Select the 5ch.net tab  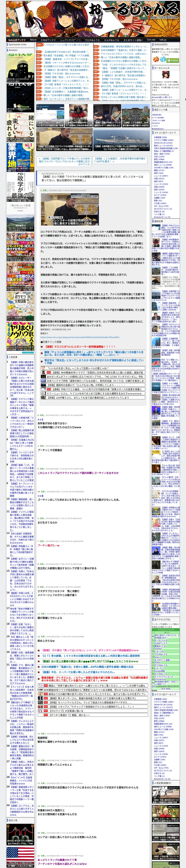(151, 40)
